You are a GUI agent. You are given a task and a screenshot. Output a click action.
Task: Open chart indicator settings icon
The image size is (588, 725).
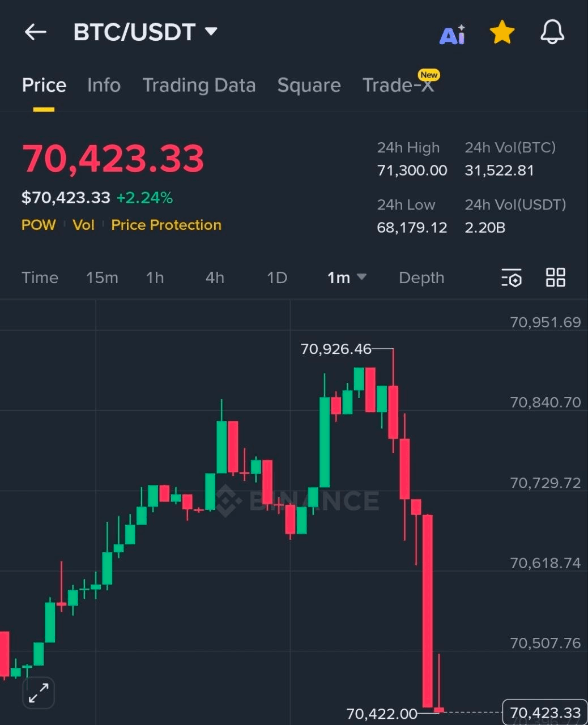tap(512, 278)
